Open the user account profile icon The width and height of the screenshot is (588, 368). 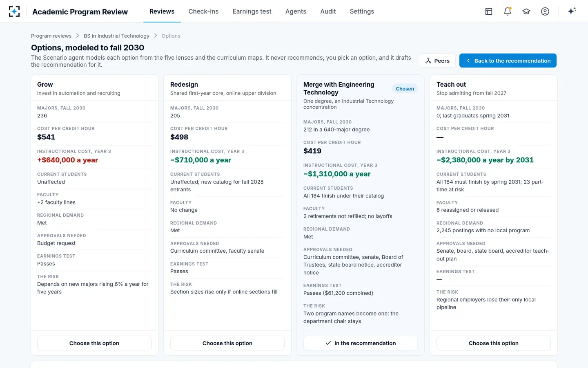[545, 11]
